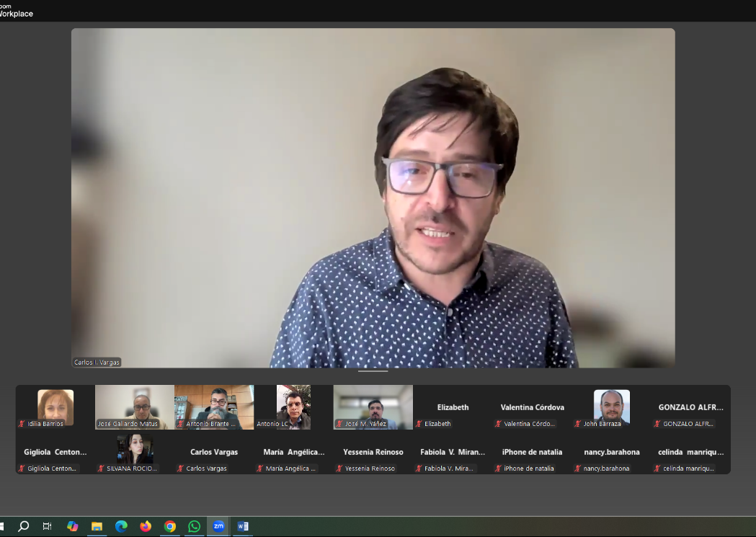
Task: Select José M. Yáñez video thumbnail
Action: [373, 407]
